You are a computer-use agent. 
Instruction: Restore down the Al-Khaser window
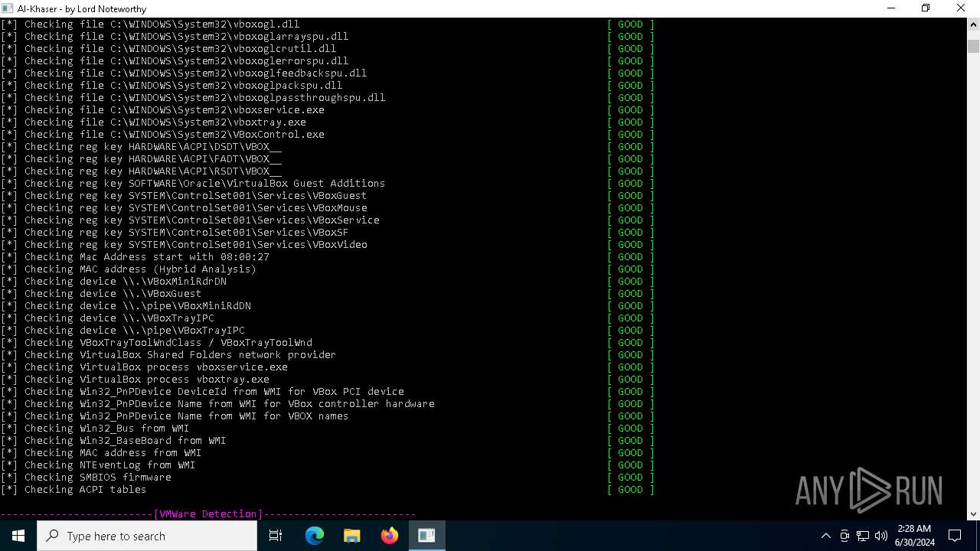coord(926,8)
